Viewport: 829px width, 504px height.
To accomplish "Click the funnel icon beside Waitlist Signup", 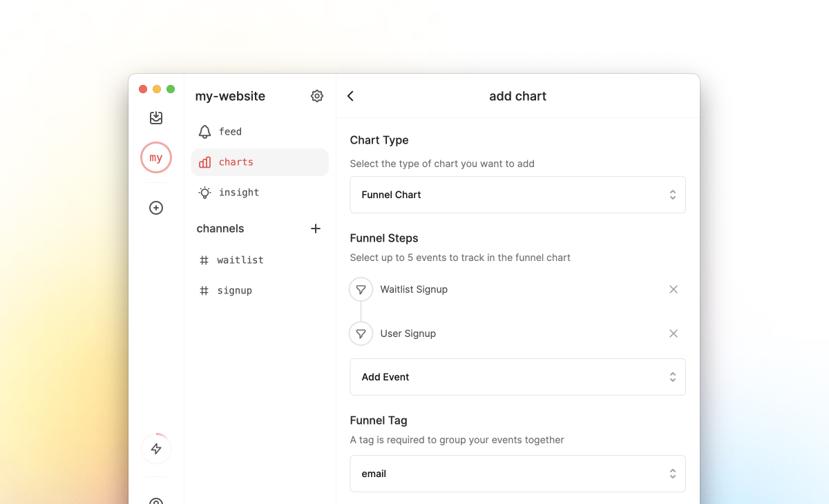I will tap(361, 289).
